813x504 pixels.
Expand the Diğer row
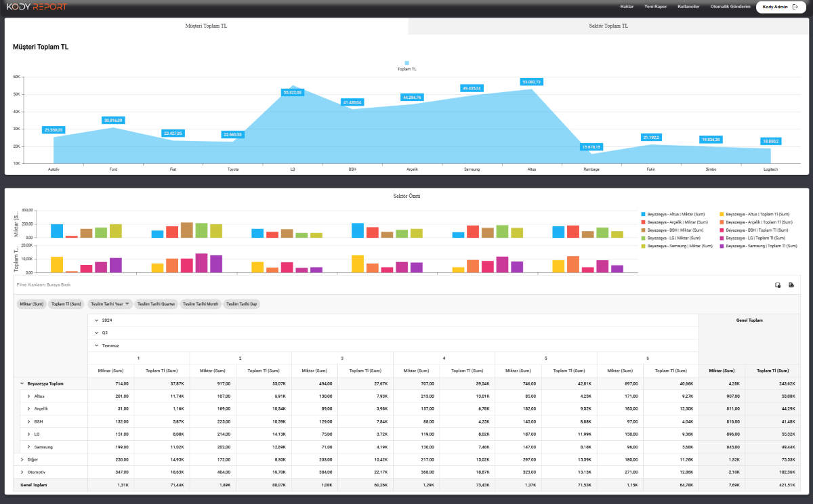pos(22,459)
